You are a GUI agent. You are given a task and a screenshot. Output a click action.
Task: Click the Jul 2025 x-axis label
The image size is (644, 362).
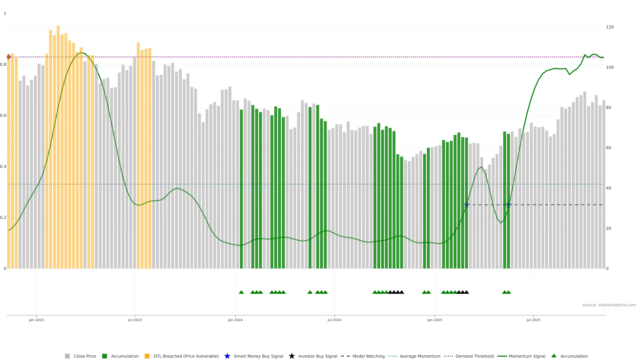pyautogui.click(x=533, y=320)
